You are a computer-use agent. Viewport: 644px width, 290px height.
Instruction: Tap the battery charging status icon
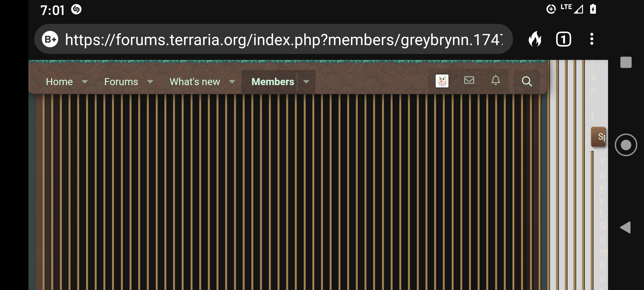tap(593, 9)
